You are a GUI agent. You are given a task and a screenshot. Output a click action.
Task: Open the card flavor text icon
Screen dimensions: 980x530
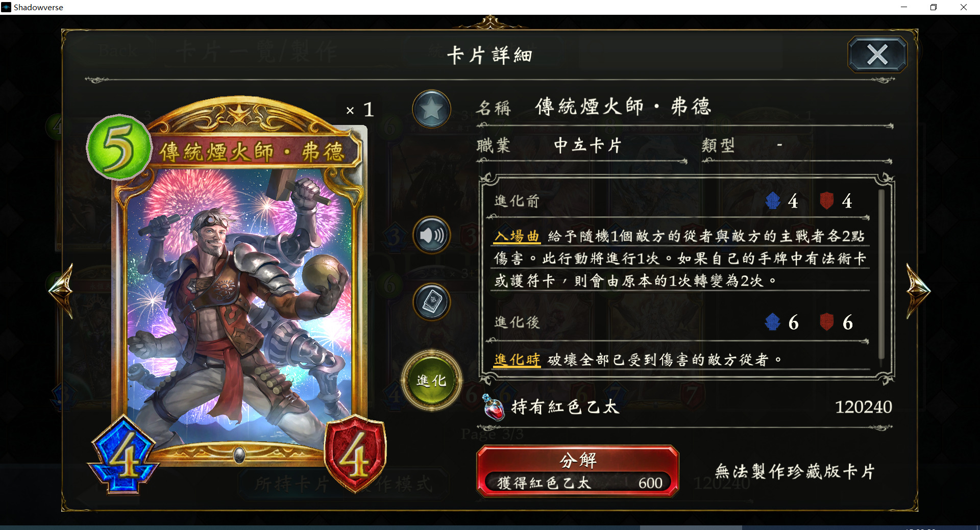coord(432,302)
